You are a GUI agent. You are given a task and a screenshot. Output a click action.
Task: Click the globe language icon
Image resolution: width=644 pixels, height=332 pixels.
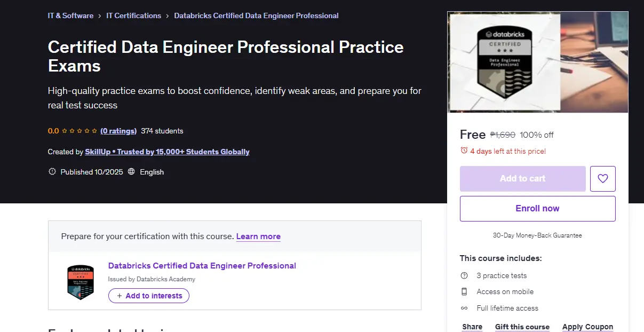click(x=131, y=172)
